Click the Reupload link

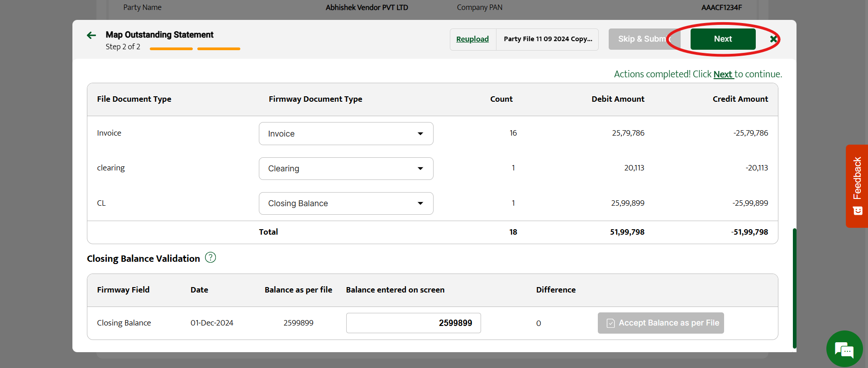[x=472, y=39]
